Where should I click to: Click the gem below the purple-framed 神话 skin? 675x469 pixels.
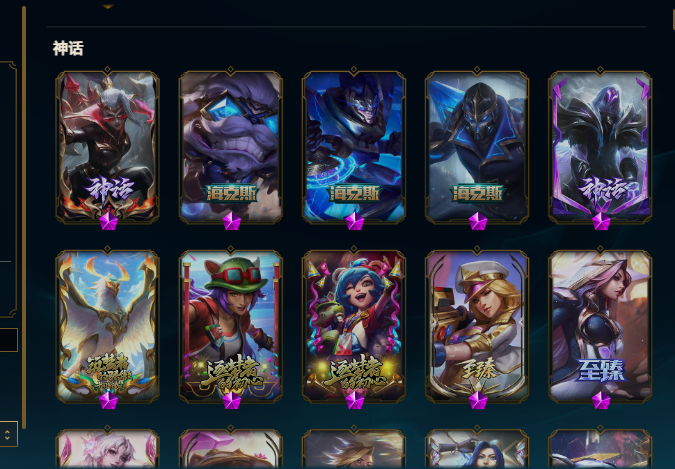[601, 221]
